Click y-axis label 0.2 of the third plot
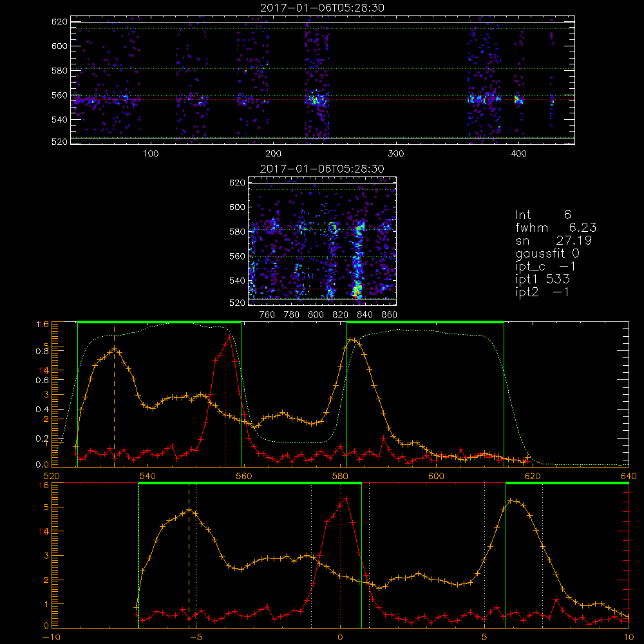The image size is (644, 644). [x=43, y=439]
